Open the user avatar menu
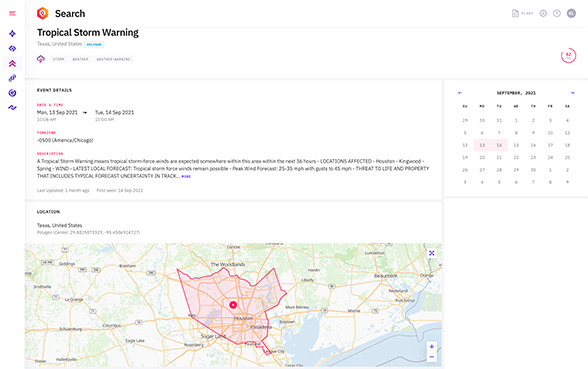 (571, 13)
